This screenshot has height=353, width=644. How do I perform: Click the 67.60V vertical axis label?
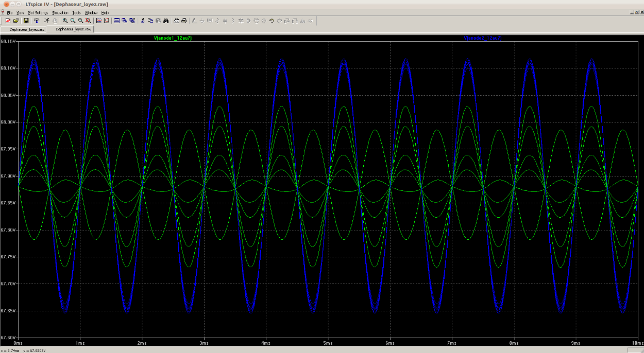point(8,338)
